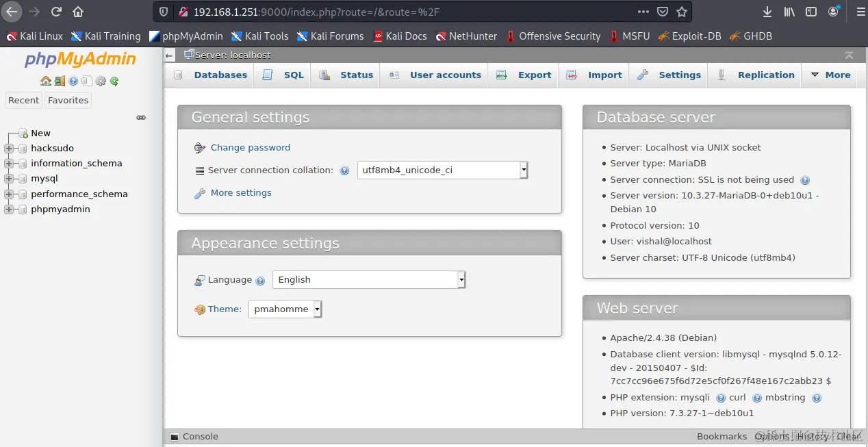Open help icon beside SSL is not being used
Viewport: 868px width, 447px height.
pos(805,181)
